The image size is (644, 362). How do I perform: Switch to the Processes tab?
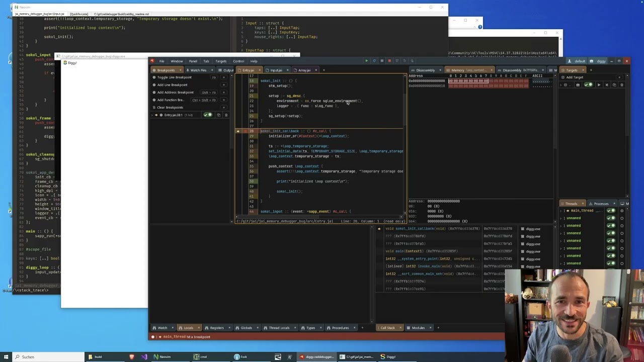click(x=601, y=204)
